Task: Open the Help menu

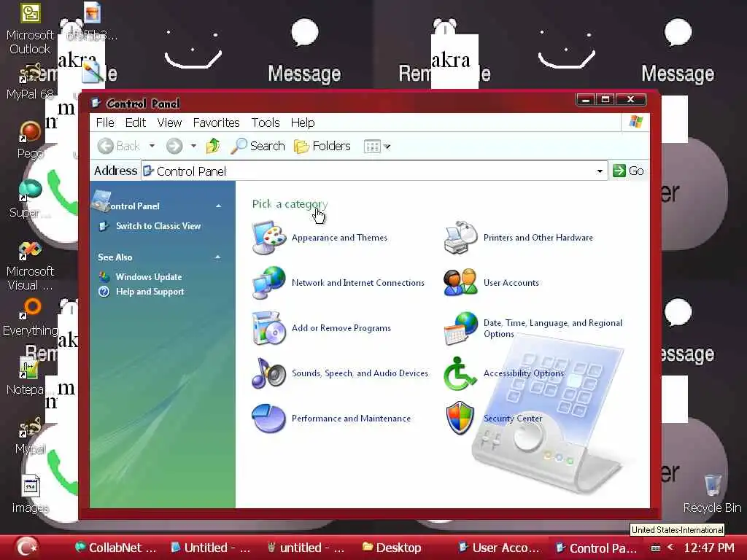Action: tap(303, 122)
